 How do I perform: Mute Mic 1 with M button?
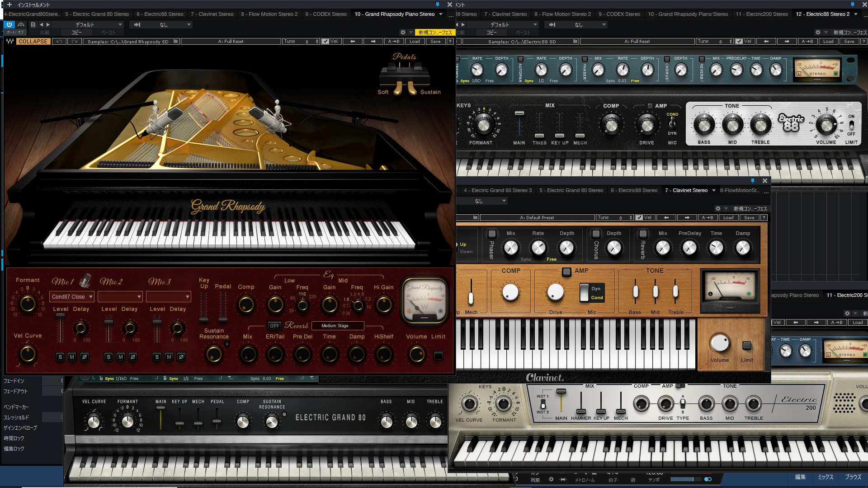pos(72,357)
